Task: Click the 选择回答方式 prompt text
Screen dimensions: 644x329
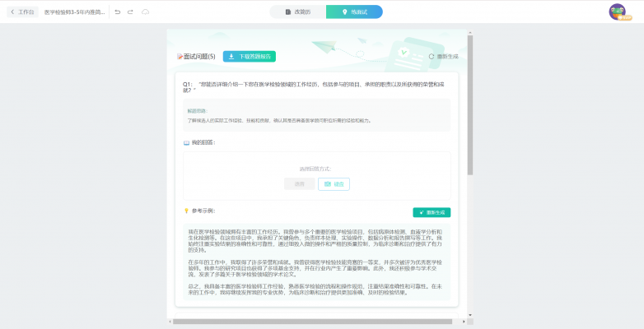Action: pos(315,169)
